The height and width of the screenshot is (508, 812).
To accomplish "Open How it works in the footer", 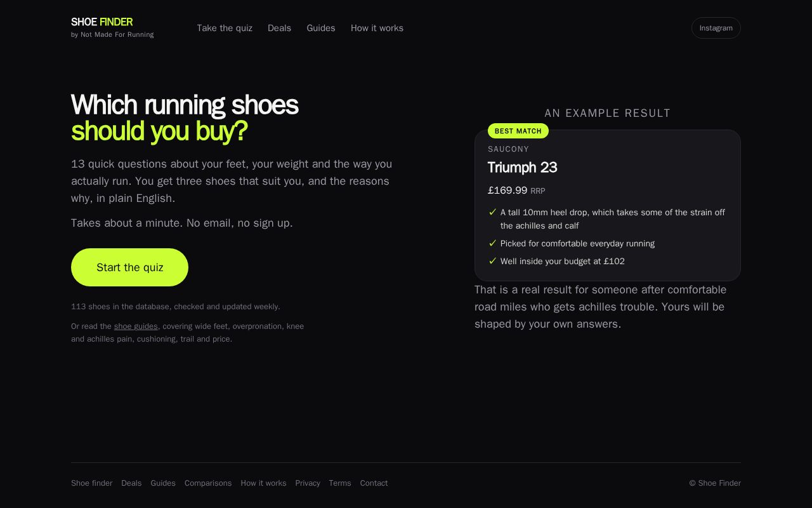I will click(263, 483).
